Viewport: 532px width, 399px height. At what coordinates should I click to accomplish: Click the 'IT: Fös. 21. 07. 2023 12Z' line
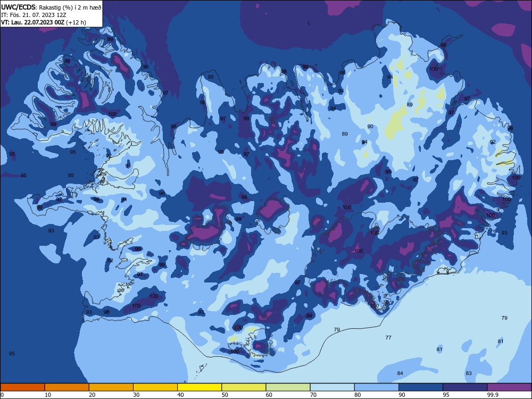(34, 15)
